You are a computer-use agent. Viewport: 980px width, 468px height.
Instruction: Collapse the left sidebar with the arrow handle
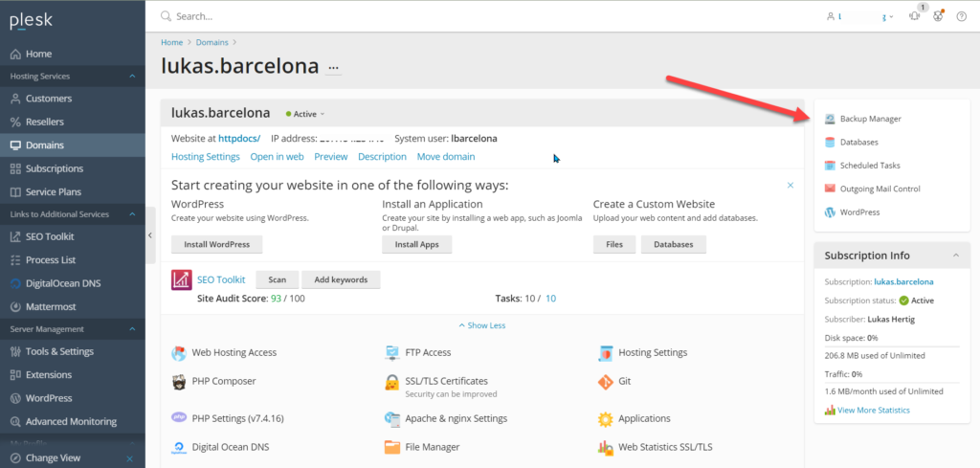150,235
